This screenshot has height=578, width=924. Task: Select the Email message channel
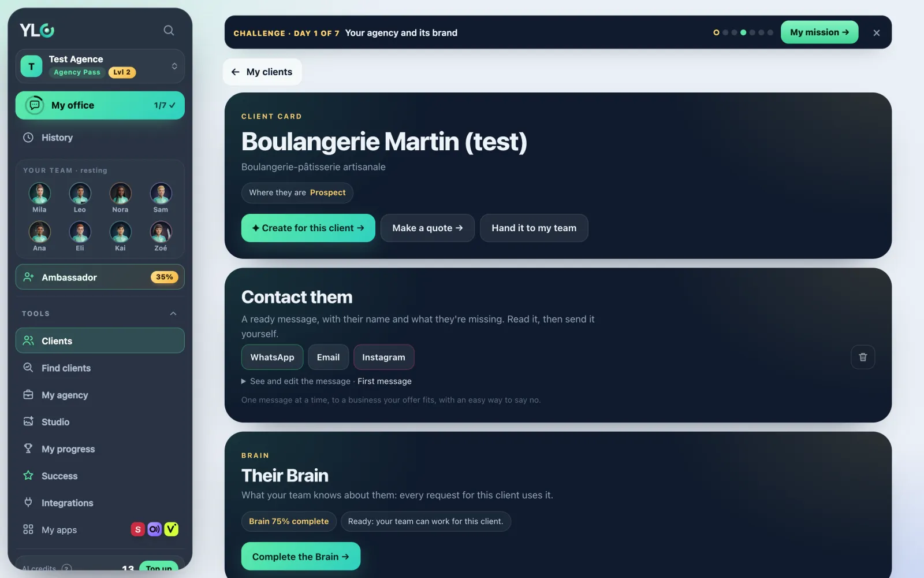pos(328,357)
